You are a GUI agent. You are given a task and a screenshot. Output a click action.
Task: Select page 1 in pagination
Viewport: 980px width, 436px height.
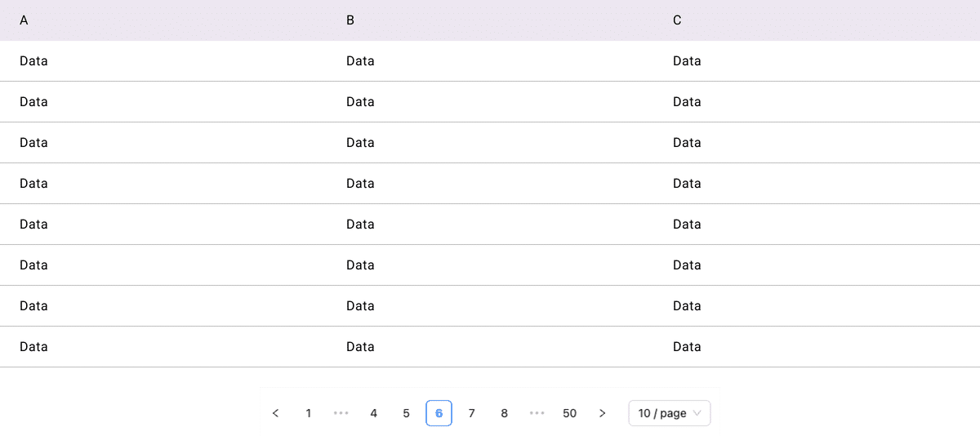[x=309, y=413]
